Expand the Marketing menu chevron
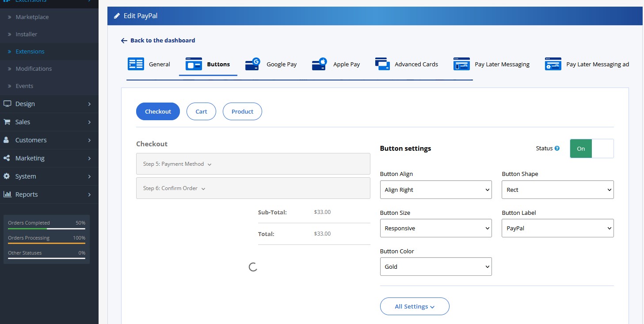The height and width of the screenshot is (324, 644). [89, 158]
